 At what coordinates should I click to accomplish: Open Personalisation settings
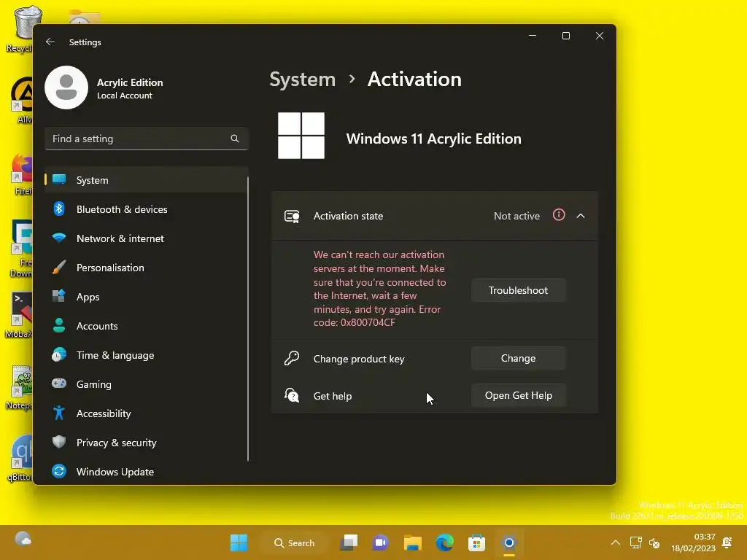tap(146, 268)
